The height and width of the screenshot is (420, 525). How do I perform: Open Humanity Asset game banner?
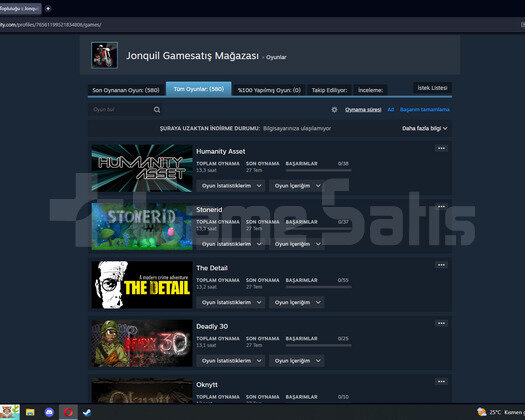[142, 168]
